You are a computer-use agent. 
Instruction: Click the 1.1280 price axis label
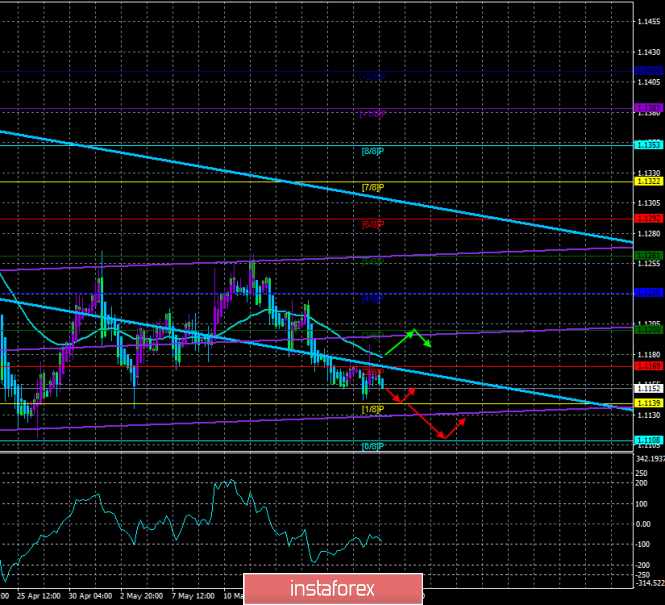649,234
